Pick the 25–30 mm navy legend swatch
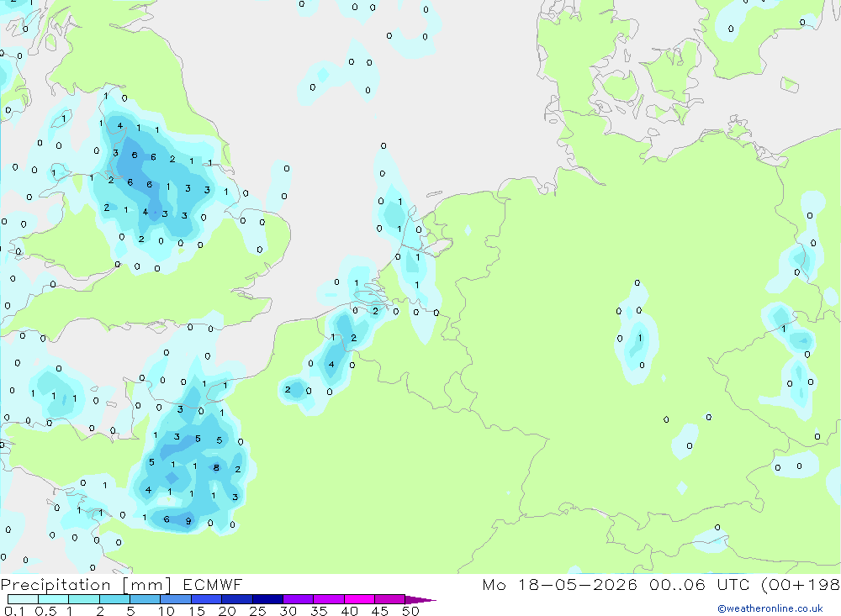Screen dimensions: 841x616 click(267, 599)
